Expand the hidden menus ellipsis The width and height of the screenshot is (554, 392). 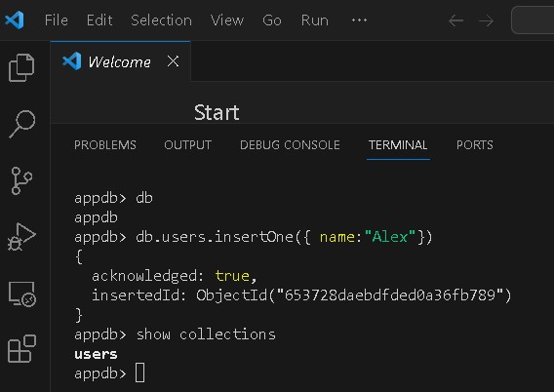point(359,20)
